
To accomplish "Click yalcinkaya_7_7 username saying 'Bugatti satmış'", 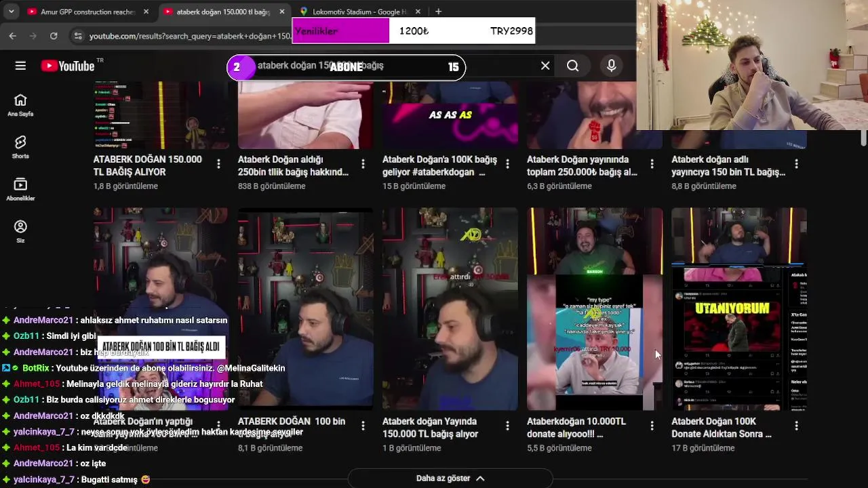I will click(x=44, y=479).
